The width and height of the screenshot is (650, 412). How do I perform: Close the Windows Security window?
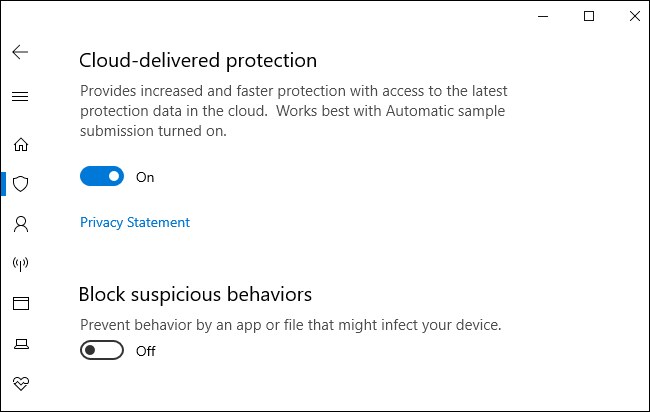point(635,16)
